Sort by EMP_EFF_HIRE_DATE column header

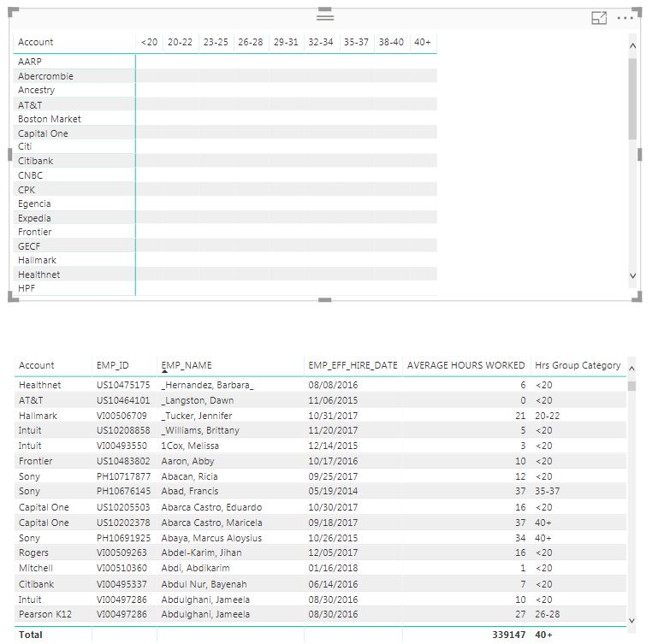(x=353, y=365)
